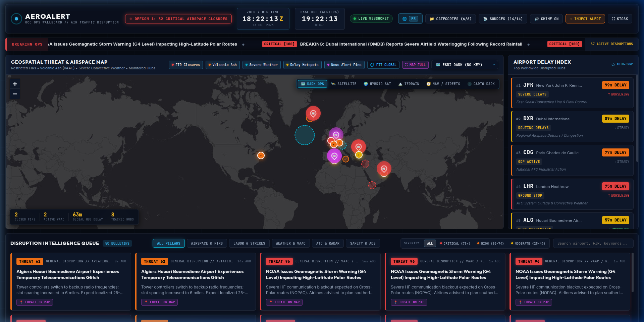
Task: Click Live Websocket status pill
Action: 371,19
